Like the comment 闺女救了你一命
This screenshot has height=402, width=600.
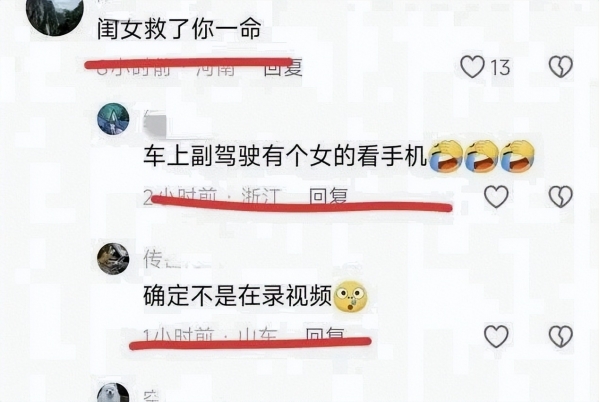(x=472, y=67)
